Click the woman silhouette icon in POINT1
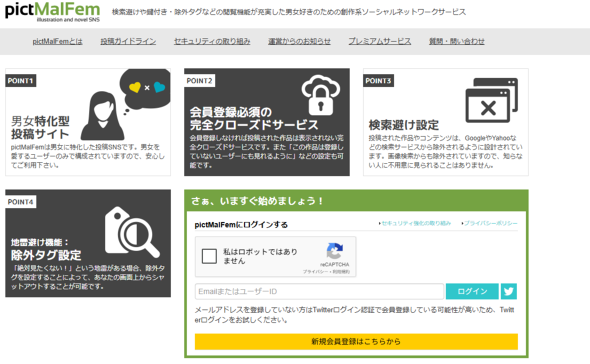Image resolution: width=590 pixels, height=364 pixels. tap(102, 116)
